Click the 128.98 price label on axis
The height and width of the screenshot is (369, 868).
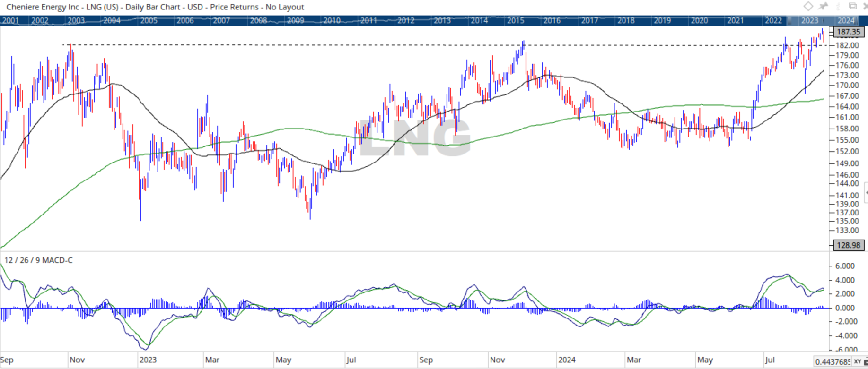848,245
